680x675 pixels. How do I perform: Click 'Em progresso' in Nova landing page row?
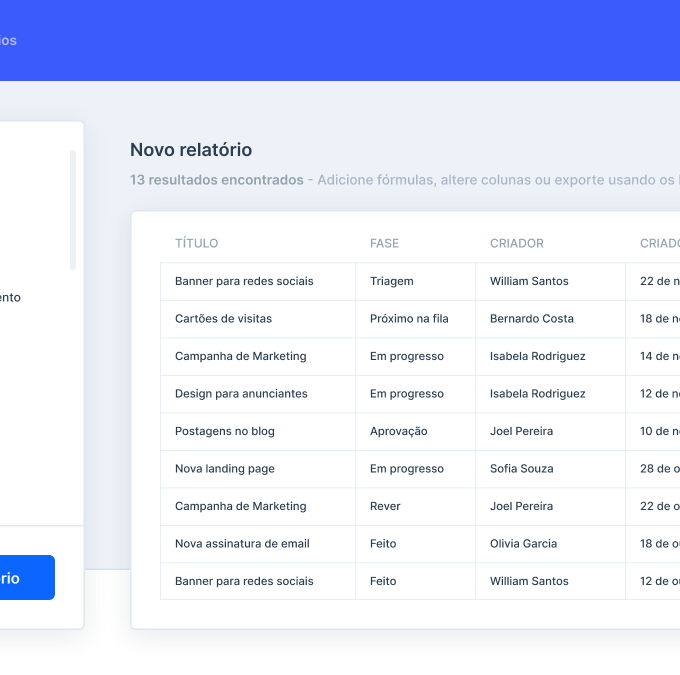click(x=415, y=469)
